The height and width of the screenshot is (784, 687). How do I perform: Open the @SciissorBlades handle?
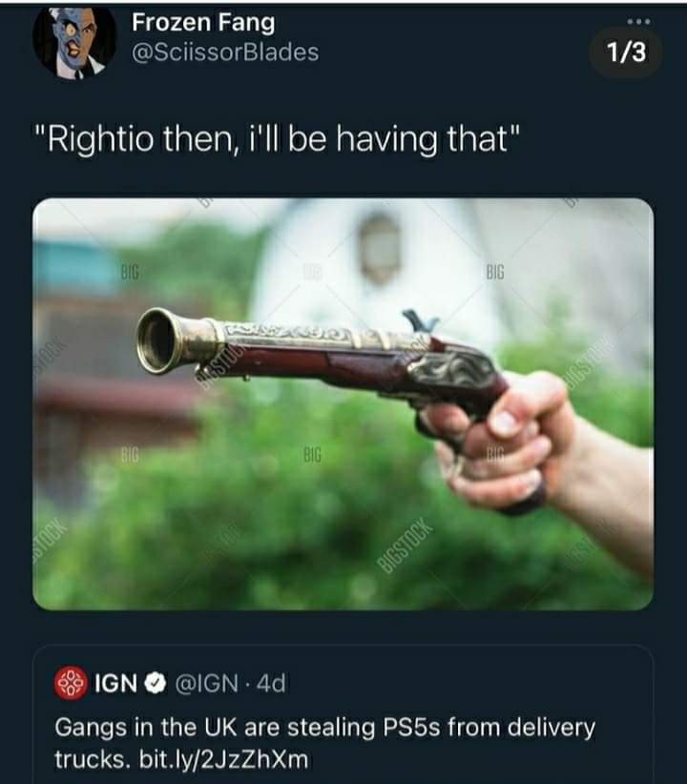(x=224, y=52)
